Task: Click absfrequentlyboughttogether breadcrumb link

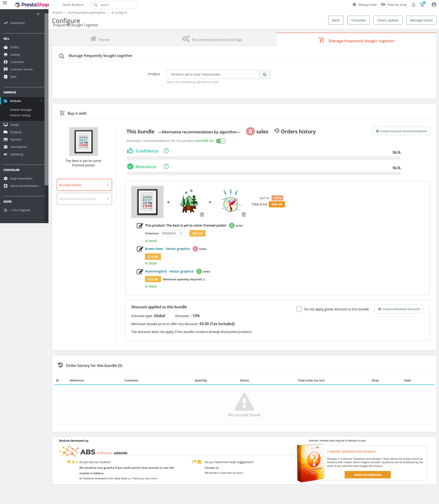Action: tap(87, 13)
